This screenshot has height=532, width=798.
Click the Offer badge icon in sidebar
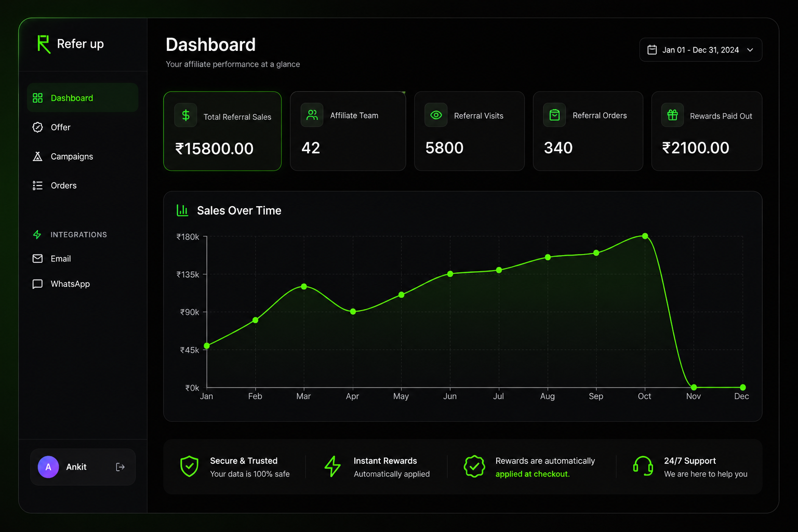tap(37, 127)
